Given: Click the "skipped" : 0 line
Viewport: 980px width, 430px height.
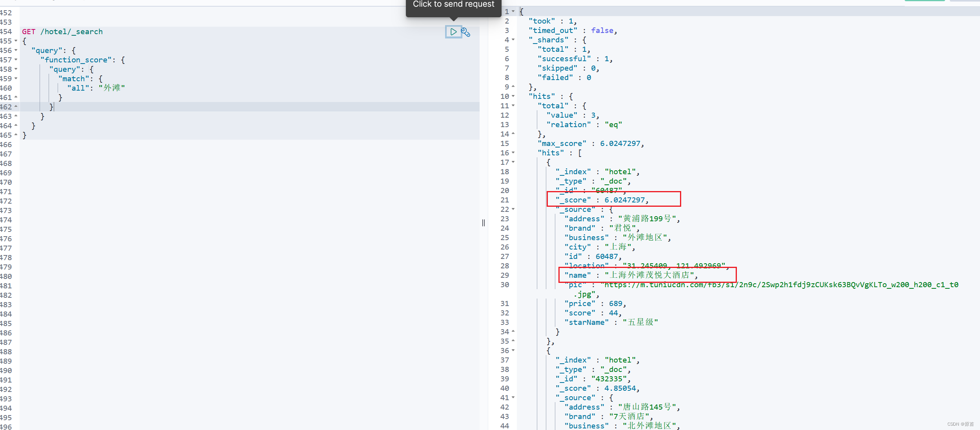Looking at the screenshot, I should tap(568, 68).
